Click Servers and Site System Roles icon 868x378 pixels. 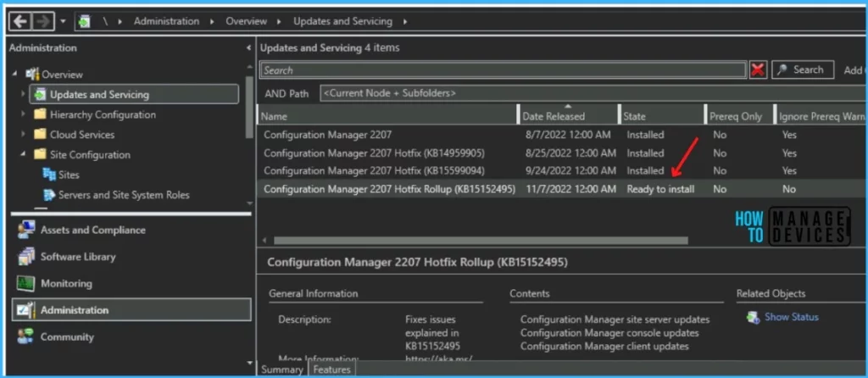click(x=49, y=195)
